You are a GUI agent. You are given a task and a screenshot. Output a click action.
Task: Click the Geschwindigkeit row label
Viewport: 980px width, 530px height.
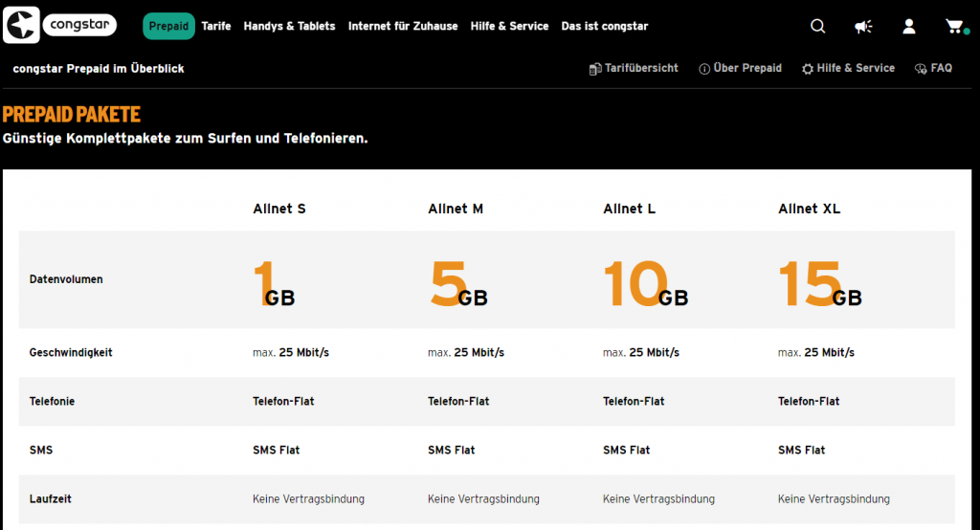pos(71,352)
